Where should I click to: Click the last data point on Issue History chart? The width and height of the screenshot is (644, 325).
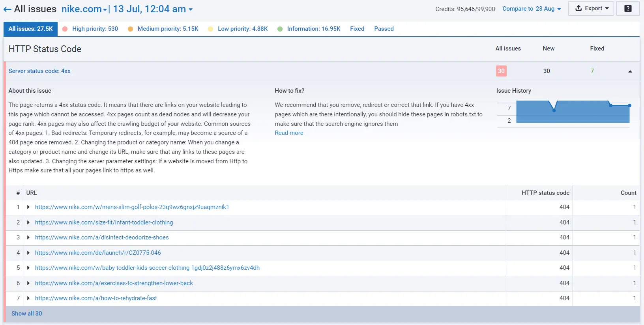[630, 105]
